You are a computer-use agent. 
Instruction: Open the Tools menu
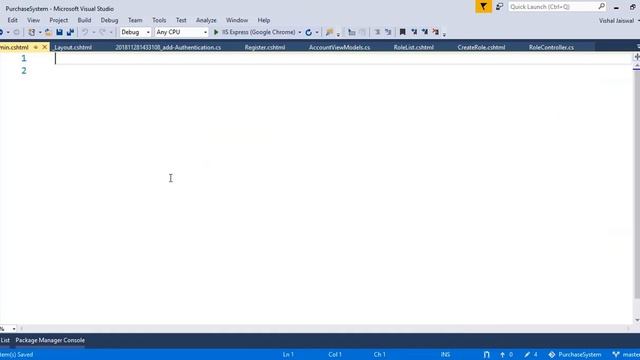159,20
